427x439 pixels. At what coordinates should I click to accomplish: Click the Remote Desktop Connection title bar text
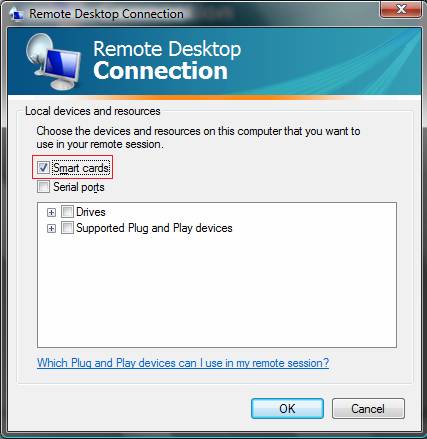[106, 14]
